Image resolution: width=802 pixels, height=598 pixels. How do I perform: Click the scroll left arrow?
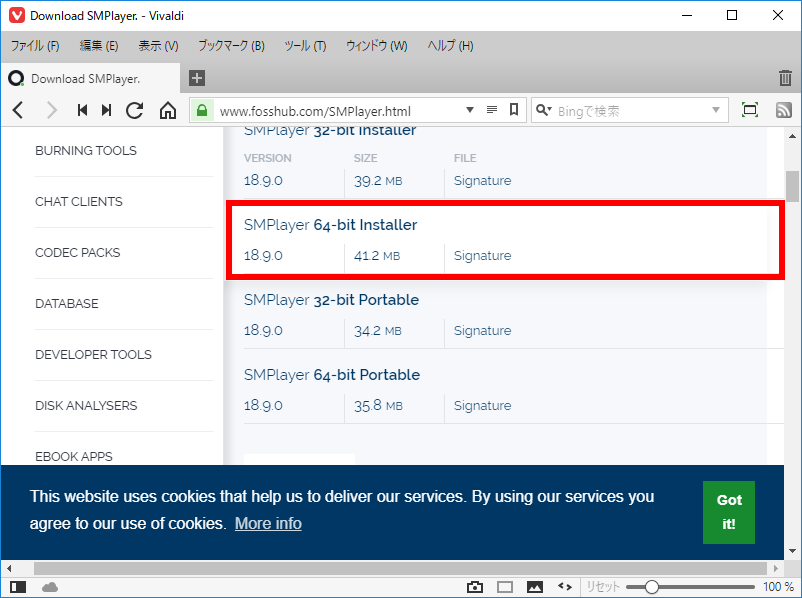pyautogui.click(x=9, y=568)
